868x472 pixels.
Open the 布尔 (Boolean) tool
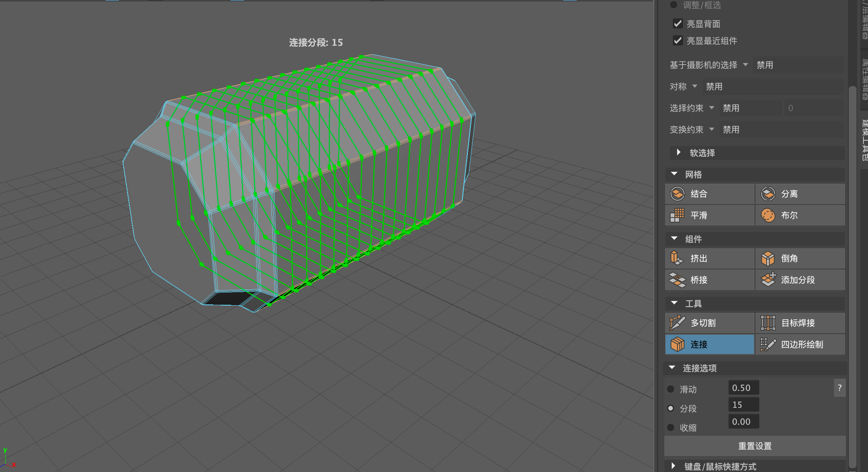(768, 215)
